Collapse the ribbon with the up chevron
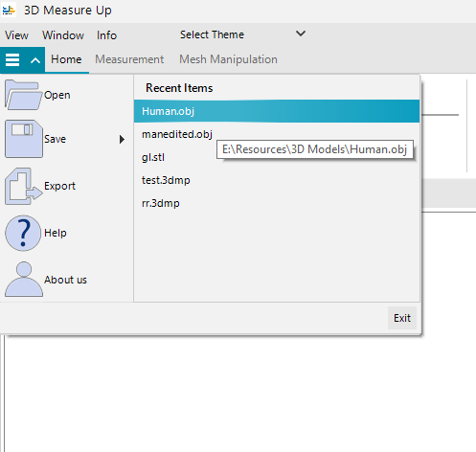 [35, 60]
